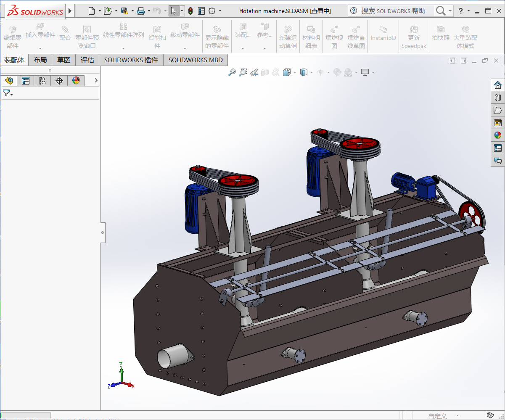
Task: Switch to the 评估 tab
Action: [87, 60]
